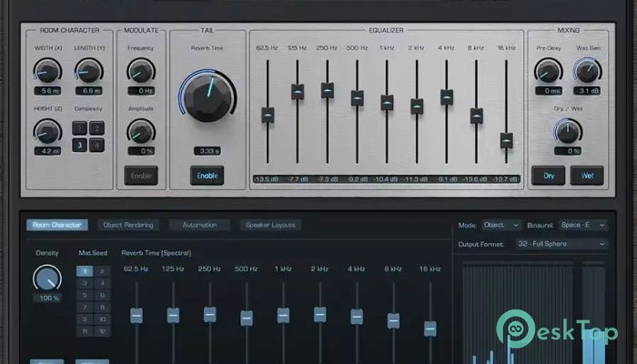
Task: Click the Wet Gain knob
Action: click(x=587, y=70)
